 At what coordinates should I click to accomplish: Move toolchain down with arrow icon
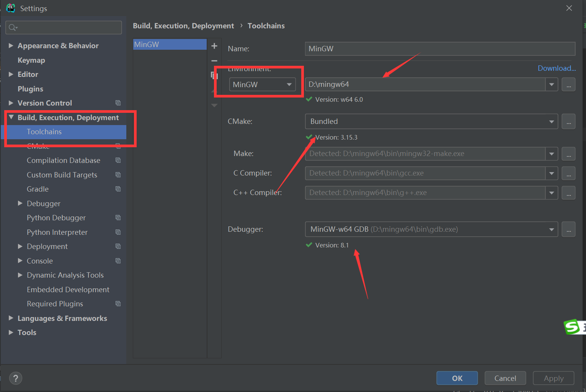click(x=214, y=105)
